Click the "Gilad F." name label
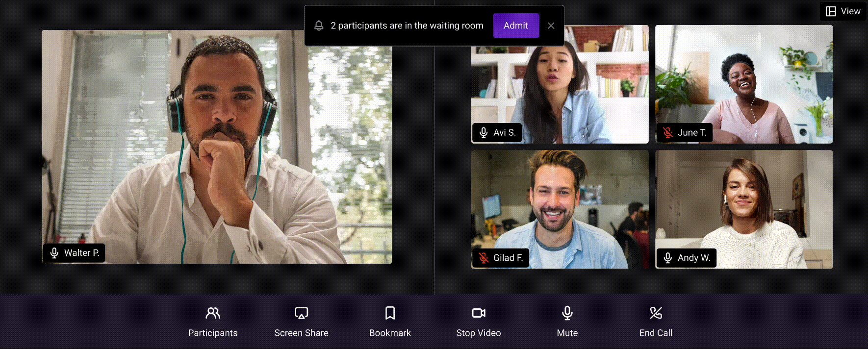This screenshot has height=349, width=868. [508, 258]
